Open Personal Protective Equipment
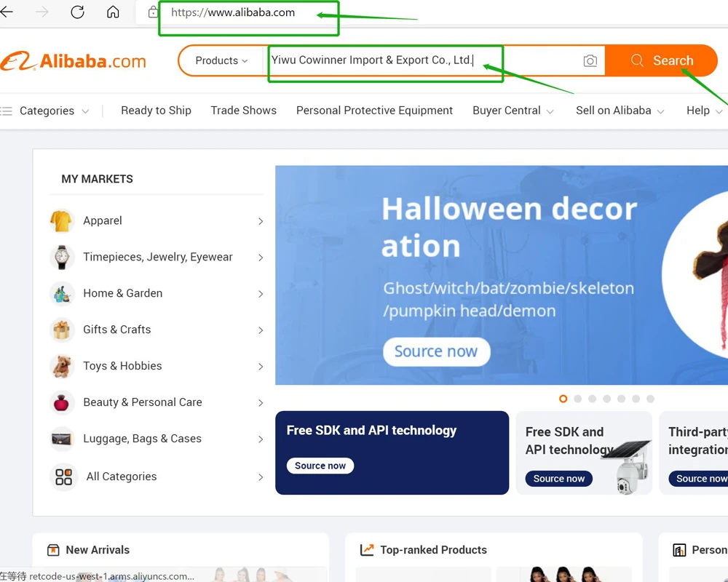The image size is (728, 582). pyautogui.click(x=374, y=111)
